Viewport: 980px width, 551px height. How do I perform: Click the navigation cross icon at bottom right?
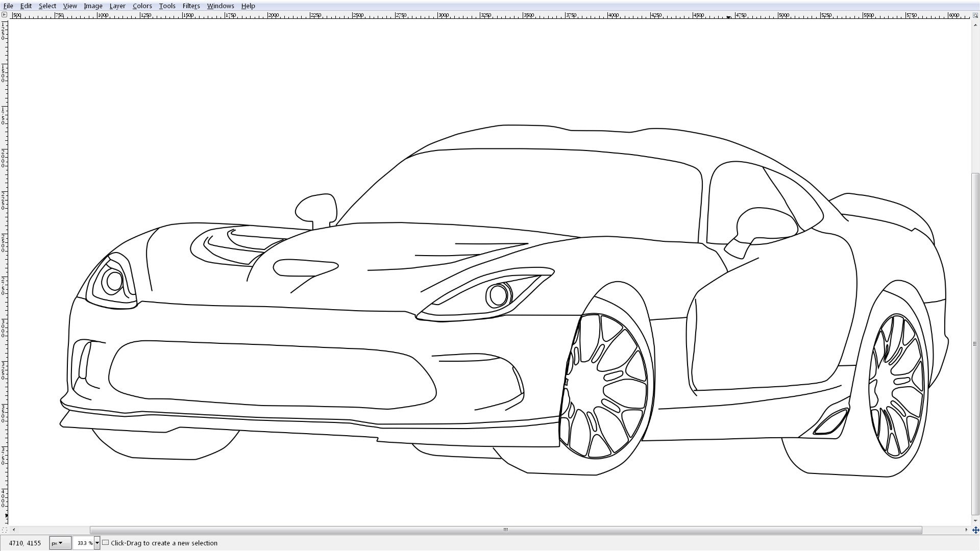click(x=975, y=530)
